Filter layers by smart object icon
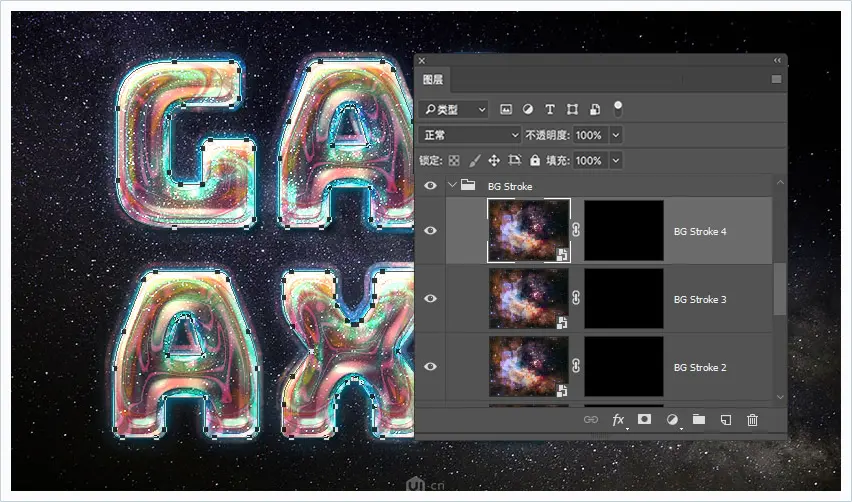Viewport: 852px width, 502px height. point(595,110)
